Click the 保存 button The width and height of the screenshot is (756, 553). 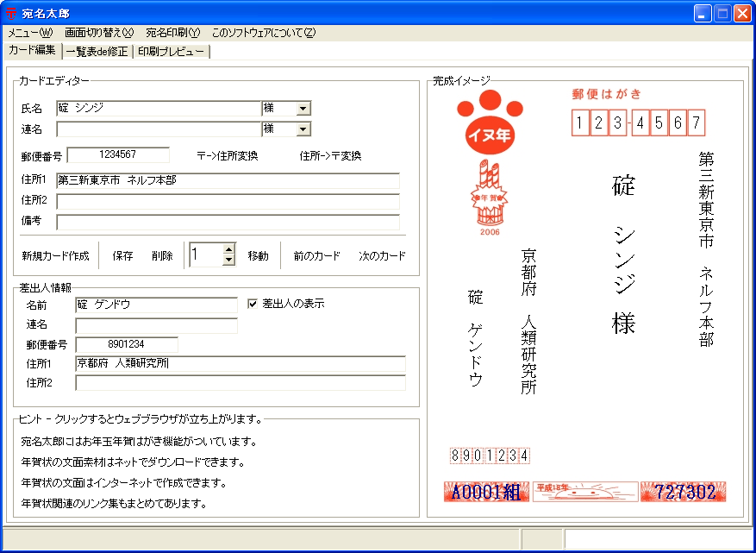[x=122, y=255]
